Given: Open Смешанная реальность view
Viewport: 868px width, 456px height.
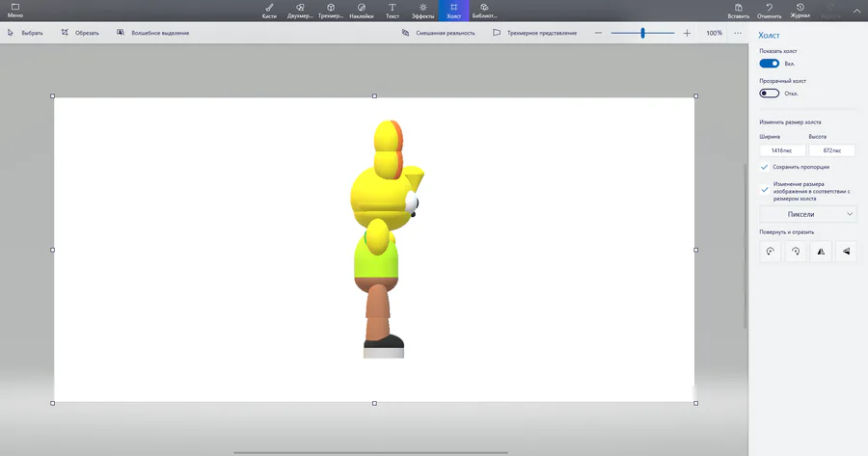Looking at the screenshot, I should coord(439,33).
